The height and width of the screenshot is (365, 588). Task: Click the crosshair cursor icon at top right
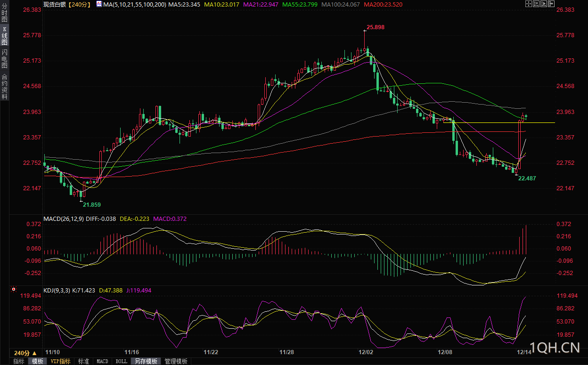529,4
